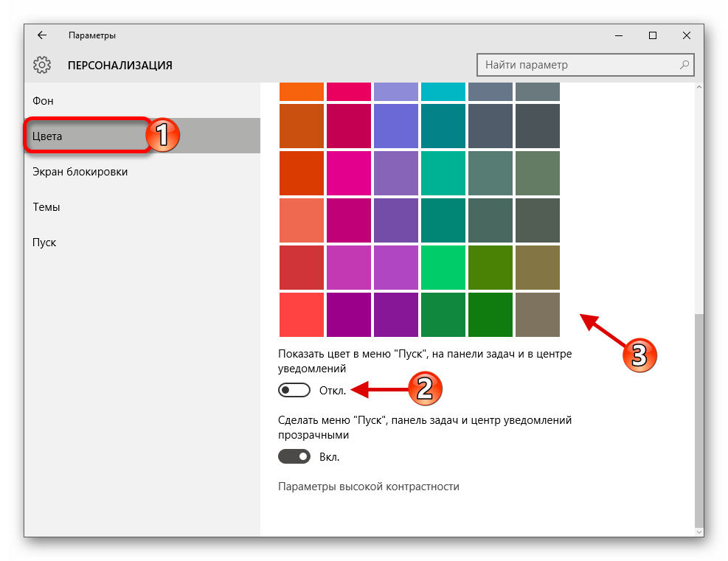The width and height of the screenshot is (728, 561).
Task: Open Параметры высокой контрастности link
Action: click(368, 487)
